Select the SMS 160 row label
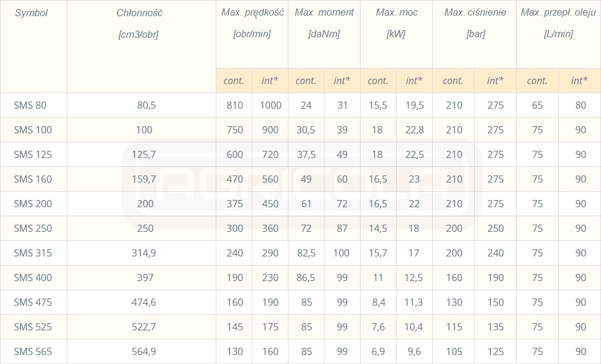 click(32, 179)
